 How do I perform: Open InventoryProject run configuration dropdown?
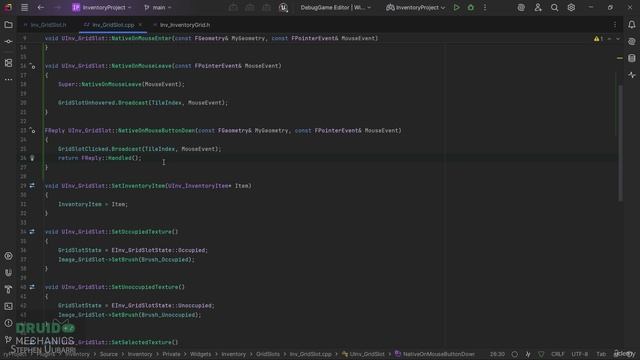tap(416, 7)
